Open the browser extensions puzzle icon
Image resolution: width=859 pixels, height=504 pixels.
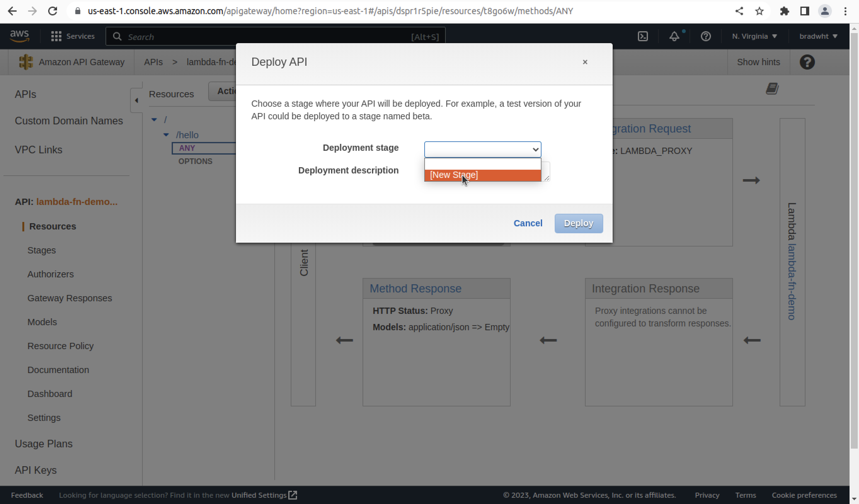click(784, 11)
